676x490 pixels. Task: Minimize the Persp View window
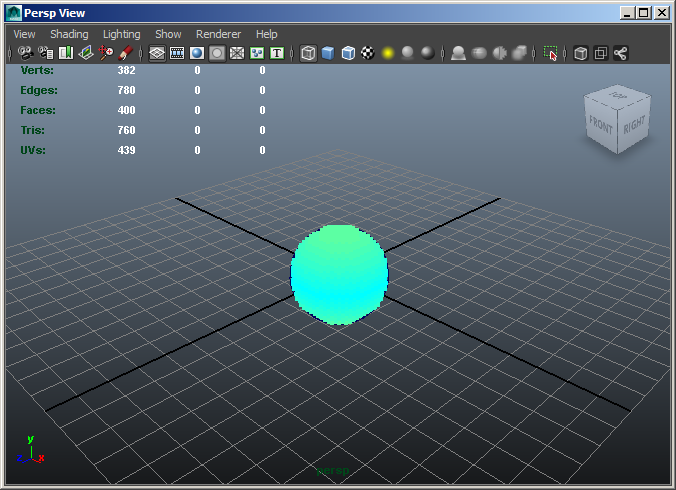point(627,13)
